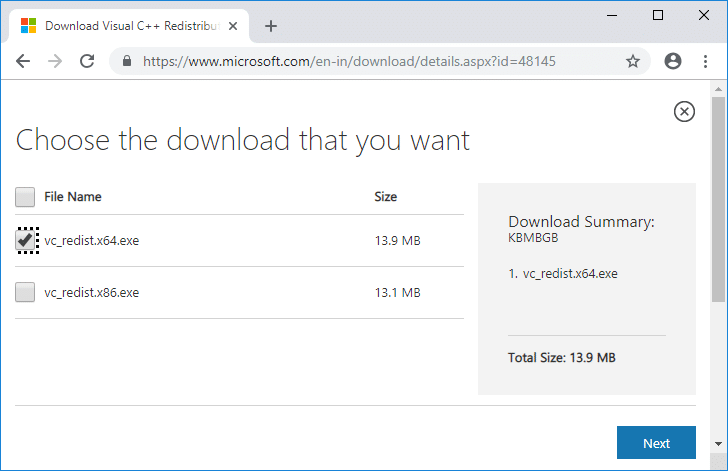Viewport: 728px width, 471px height.
Task: Open a new browser tab
Action: point(270,26)
